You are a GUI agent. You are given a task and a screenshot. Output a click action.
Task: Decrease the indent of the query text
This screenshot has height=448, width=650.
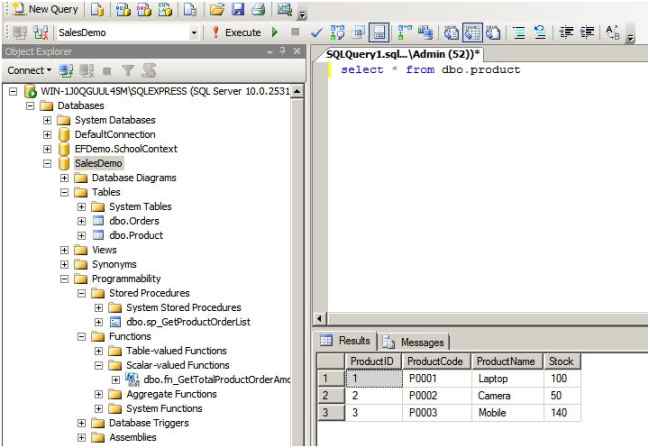tap(566, 32)
